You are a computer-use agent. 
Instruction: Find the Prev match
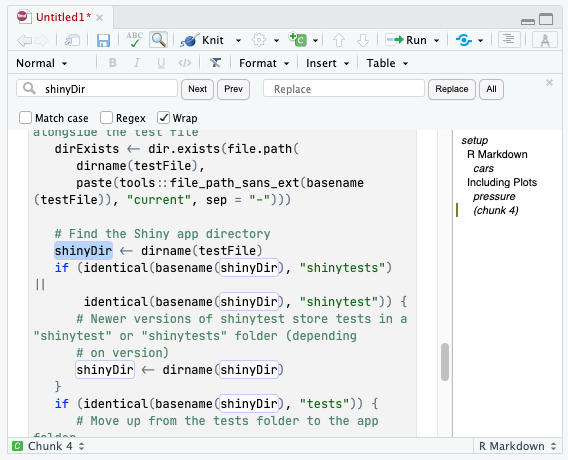(233, 89)
